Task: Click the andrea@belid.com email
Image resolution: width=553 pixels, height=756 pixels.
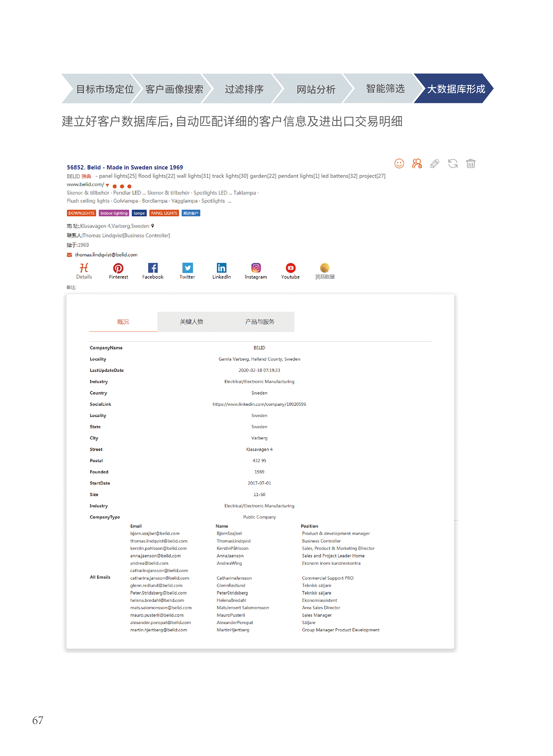Action: click(x=149, y=563)
